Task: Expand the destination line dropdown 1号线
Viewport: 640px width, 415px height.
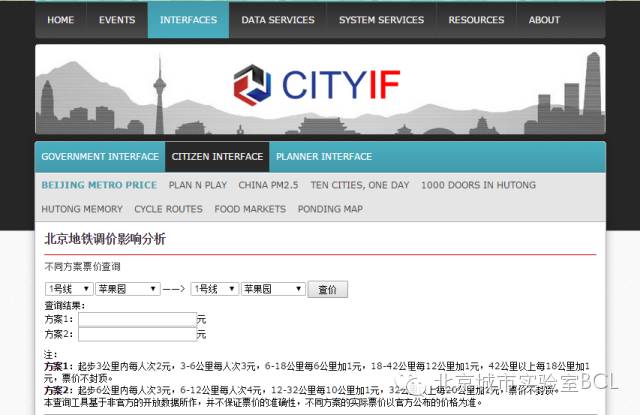Action: (x=215, y=289)
